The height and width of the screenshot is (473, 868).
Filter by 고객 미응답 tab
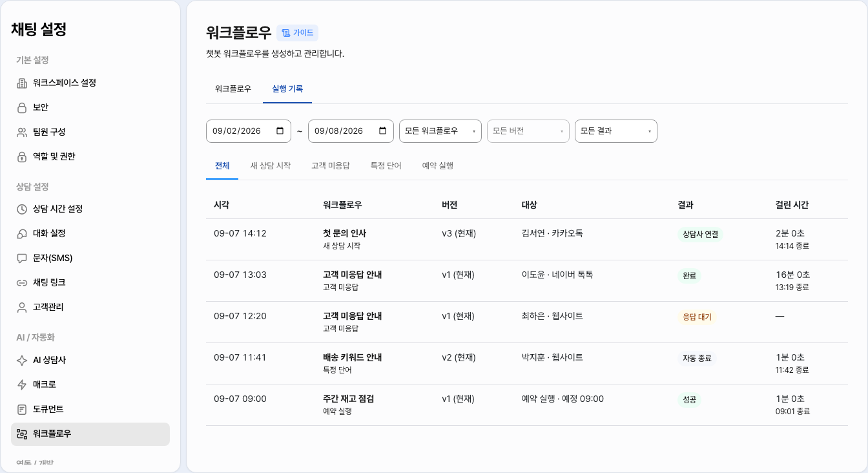tap(331, 166)
